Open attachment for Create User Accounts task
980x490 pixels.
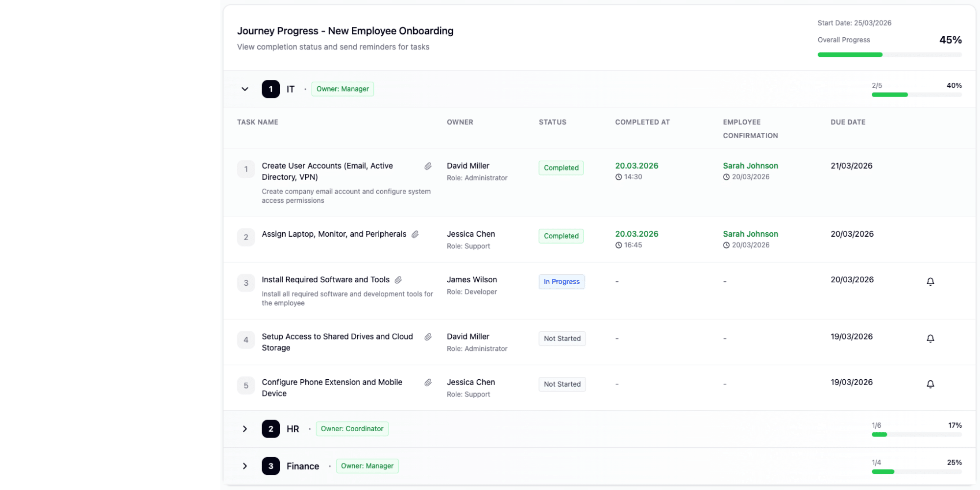[x=428, y=166]
